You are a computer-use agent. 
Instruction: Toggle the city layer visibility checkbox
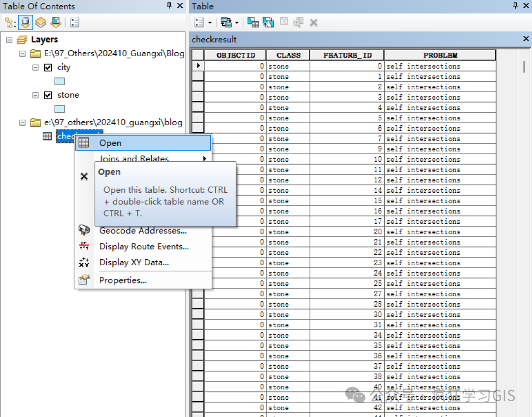pos(48,67)
